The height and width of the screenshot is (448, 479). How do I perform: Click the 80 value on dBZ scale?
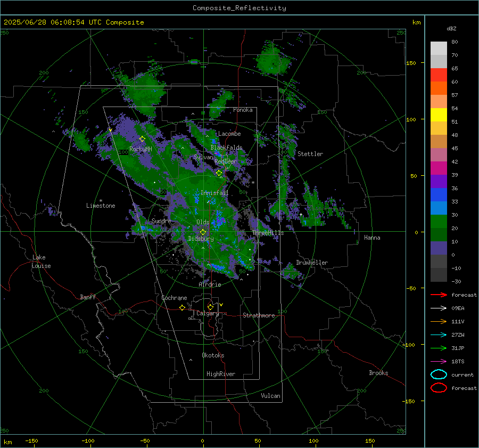pyautogui.click(x=455, y=42)
